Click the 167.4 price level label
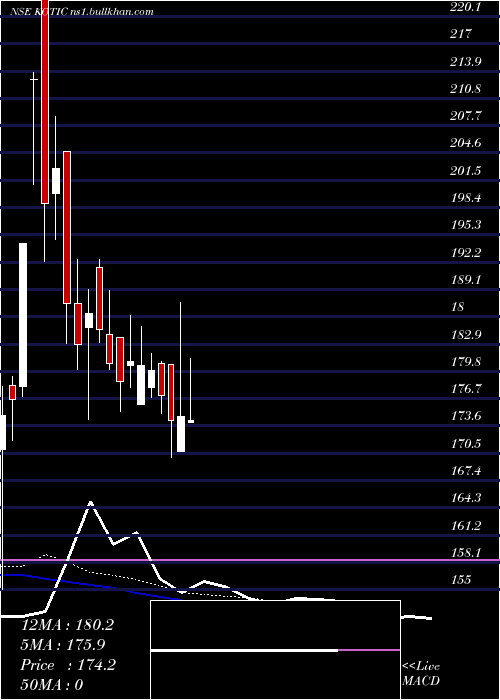This screenshot has width=500, height=700. click(465, 471)
